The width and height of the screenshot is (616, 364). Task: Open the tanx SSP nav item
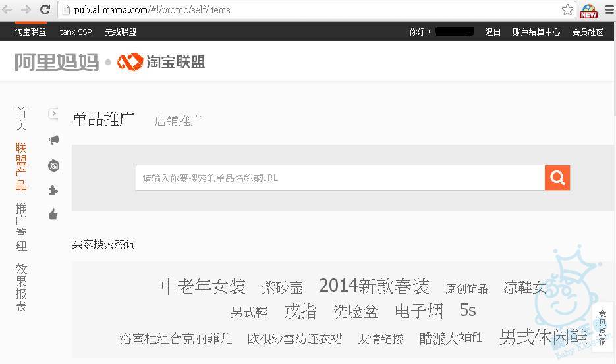click(x=76, y=32)
